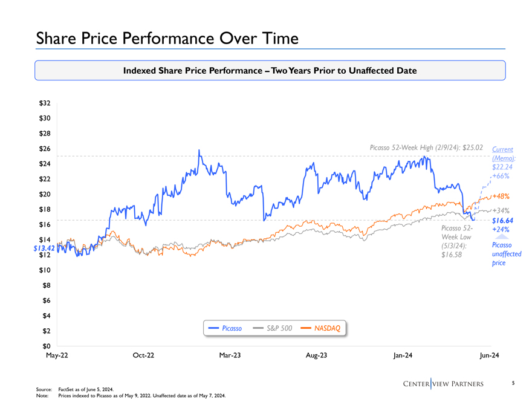Click the Oct-22 x-axis label
The height and width of the screenshot is (399, 532).
[143, 355]
